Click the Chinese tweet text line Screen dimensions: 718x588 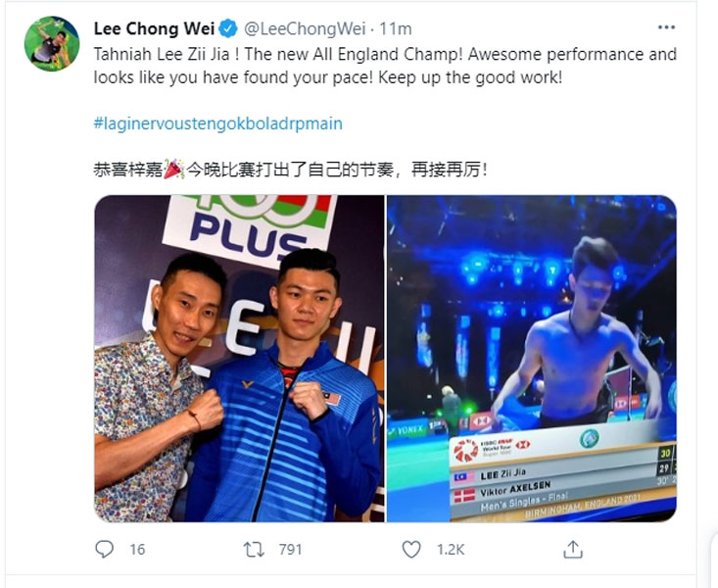coord(290,170)
